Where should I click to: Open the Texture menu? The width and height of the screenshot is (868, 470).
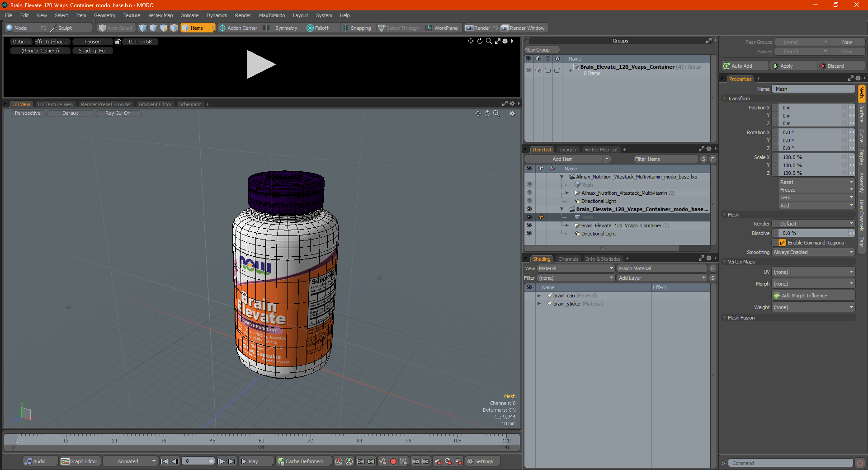tap(132, 15)
